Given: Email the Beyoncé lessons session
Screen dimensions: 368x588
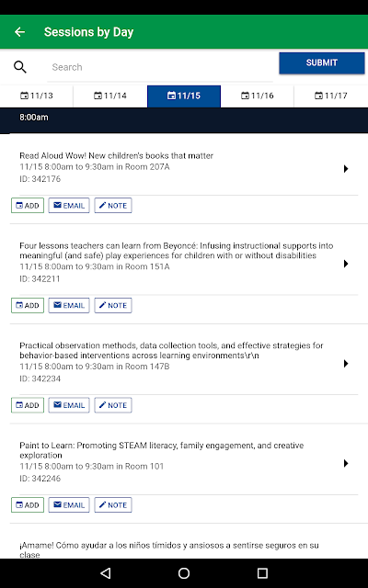Looking at the screenshot, I should (x=69, y=305).
